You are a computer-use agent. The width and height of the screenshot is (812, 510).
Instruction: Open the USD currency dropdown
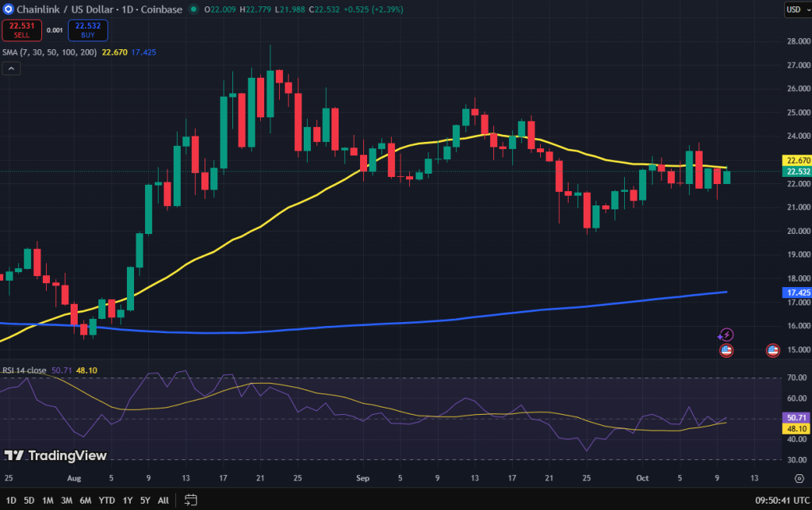pos(795,10)
